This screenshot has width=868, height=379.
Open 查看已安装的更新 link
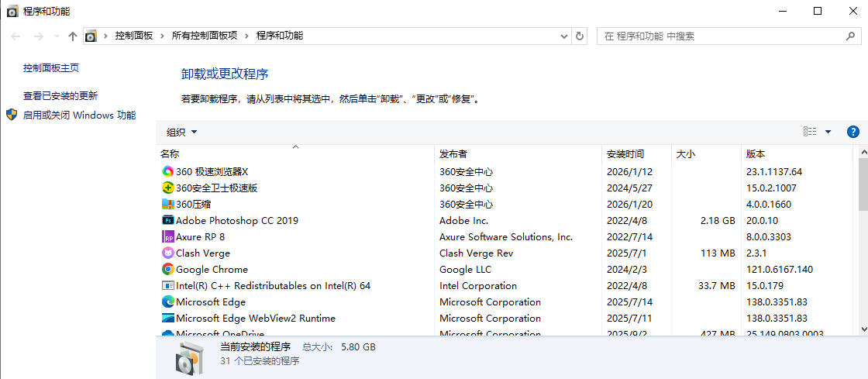click(60, 96)
